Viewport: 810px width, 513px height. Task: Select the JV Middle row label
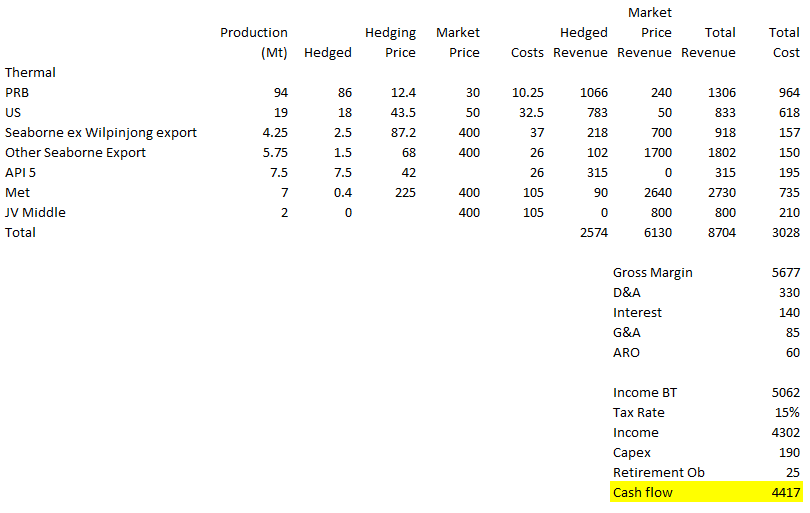point(34,212)
